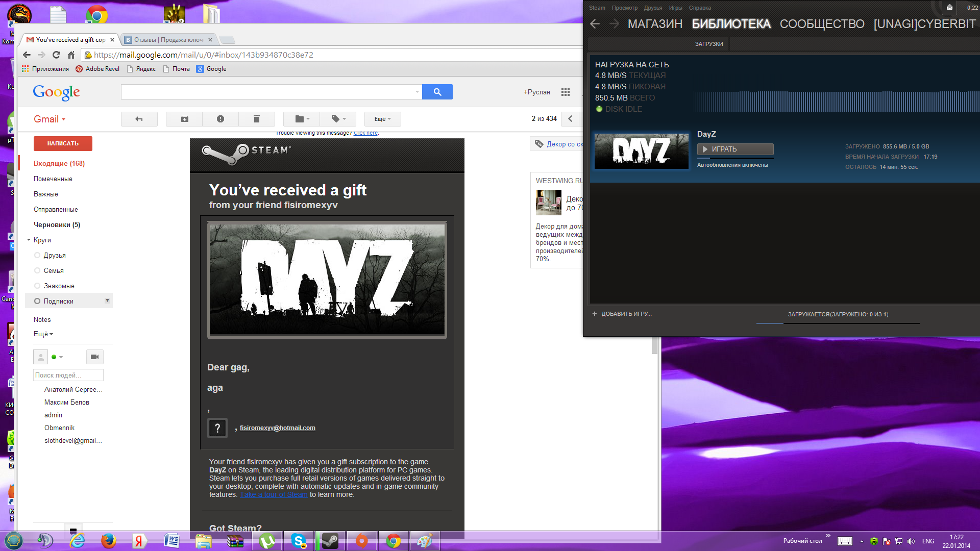This screenshot has height=551, width=980.
Task: Report message as spam icon
Action: (x=220, y=119)
